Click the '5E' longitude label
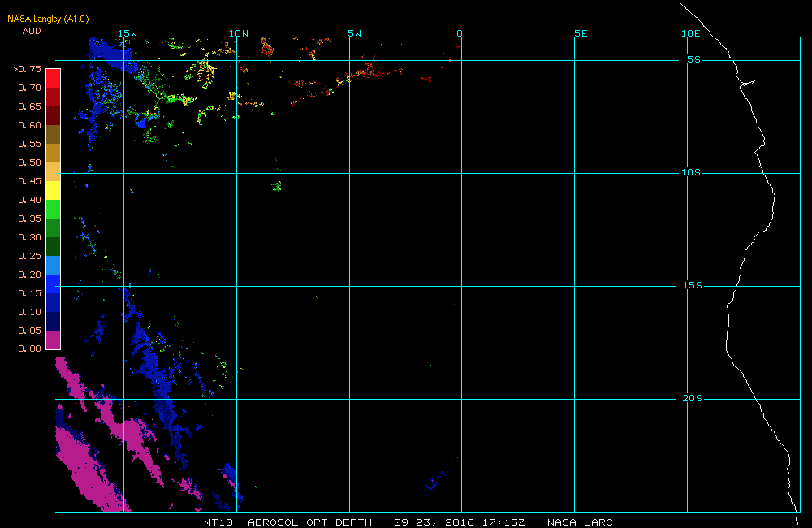This screenshot has width=812, height=528. [581, 33]
